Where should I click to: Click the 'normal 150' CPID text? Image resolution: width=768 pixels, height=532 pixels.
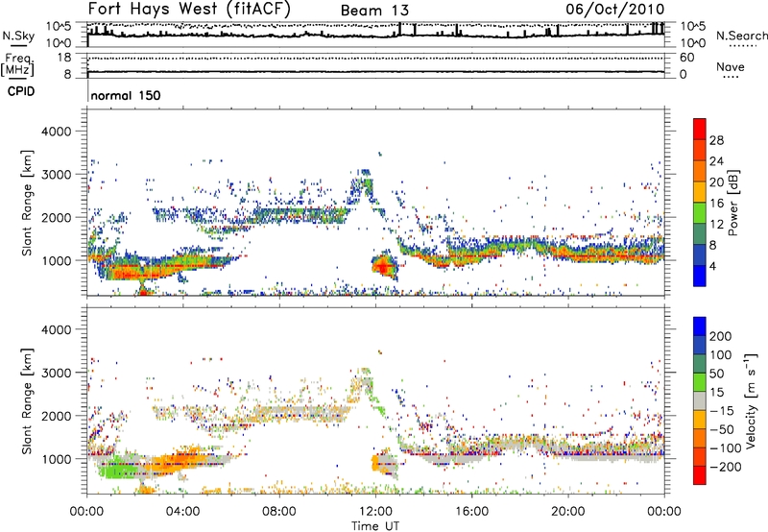126,95
